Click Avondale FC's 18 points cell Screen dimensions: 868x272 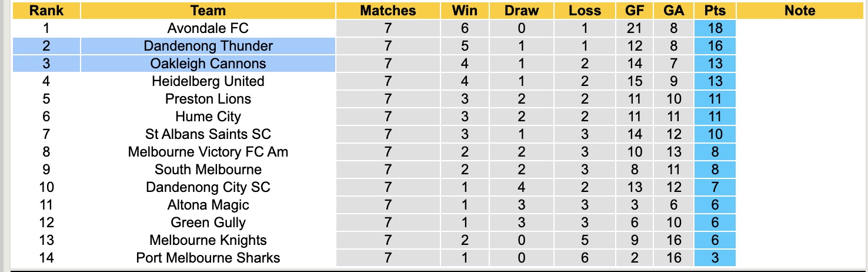coord(715,28)
